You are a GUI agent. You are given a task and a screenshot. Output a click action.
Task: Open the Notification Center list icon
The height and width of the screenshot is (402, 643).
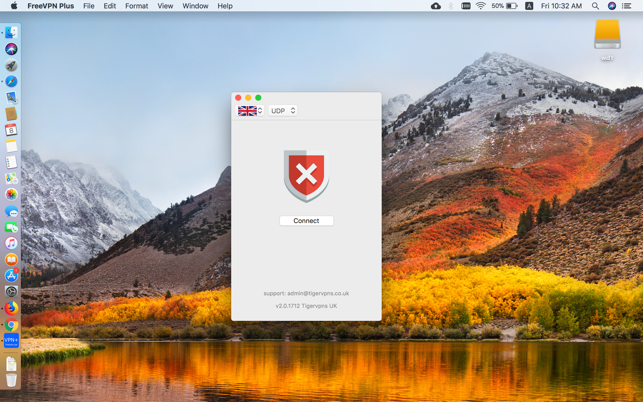coord(627,6)
